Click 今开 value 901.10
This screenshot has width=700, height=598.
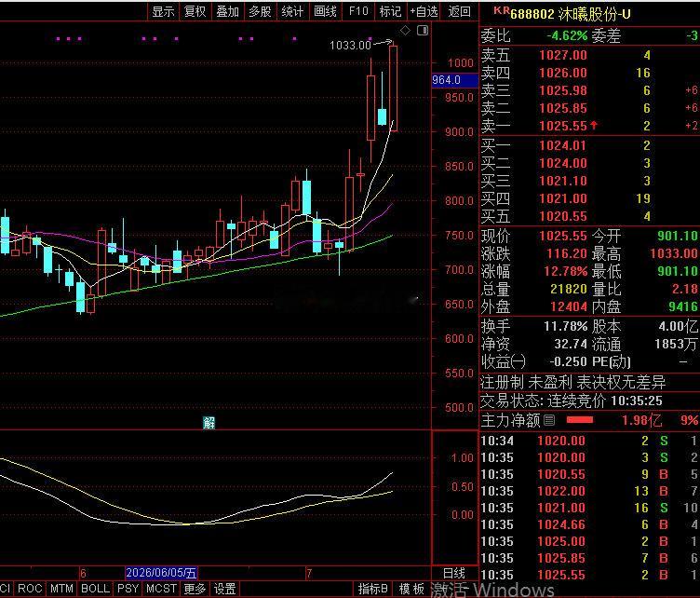coord(678,236)
